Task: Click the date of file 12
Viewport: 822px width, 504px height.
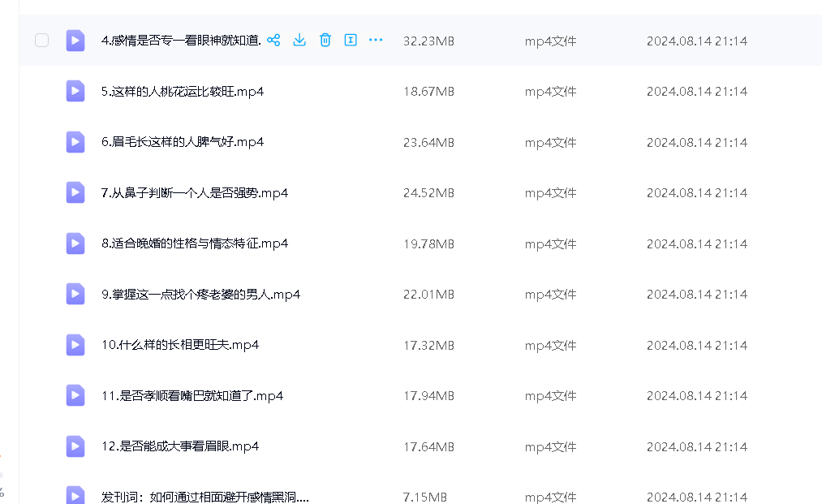Action: pos(696,446)
